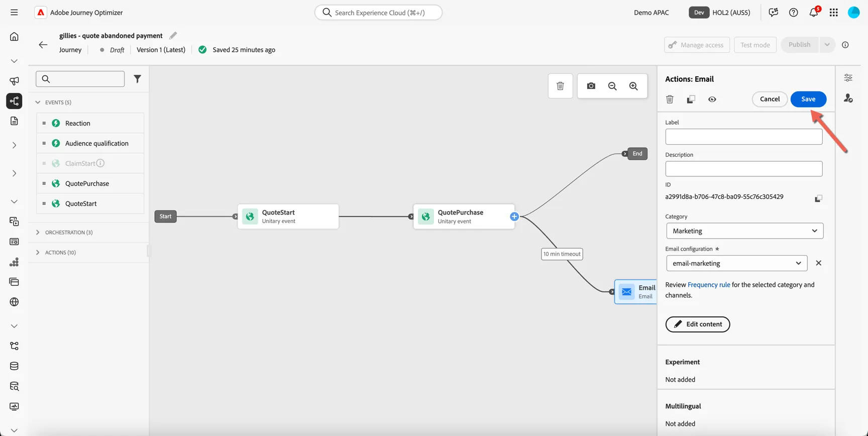The height and width of the screenshot is (436, 868).
Task: Open the help question mark icon
Action: tap(794, 13)
